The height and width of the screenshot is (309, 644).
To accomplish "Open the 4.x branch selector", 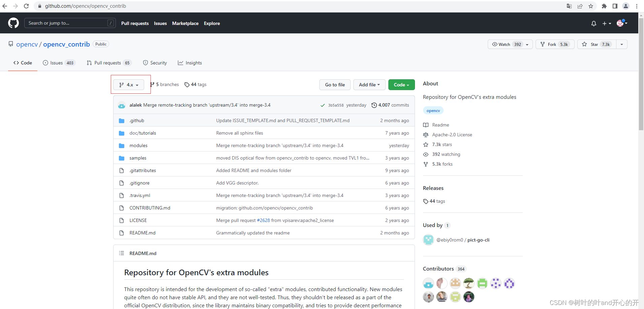I will (129, 85).
